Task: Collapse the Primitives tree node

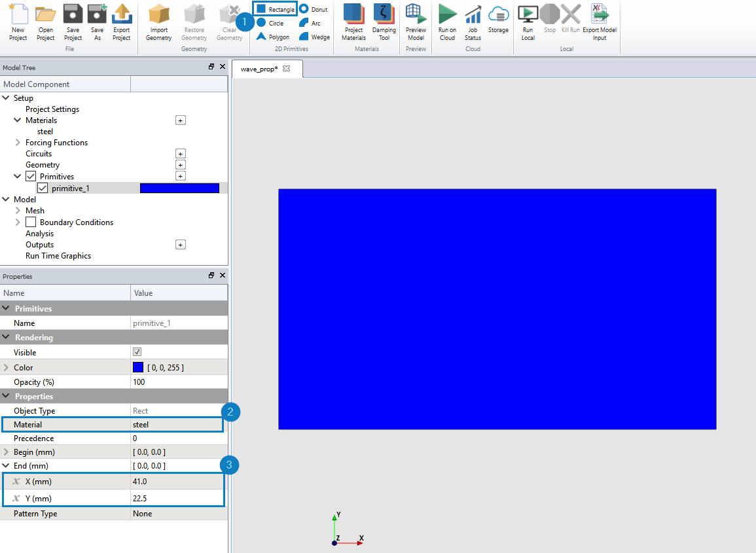Action: [x=18, y=176]
